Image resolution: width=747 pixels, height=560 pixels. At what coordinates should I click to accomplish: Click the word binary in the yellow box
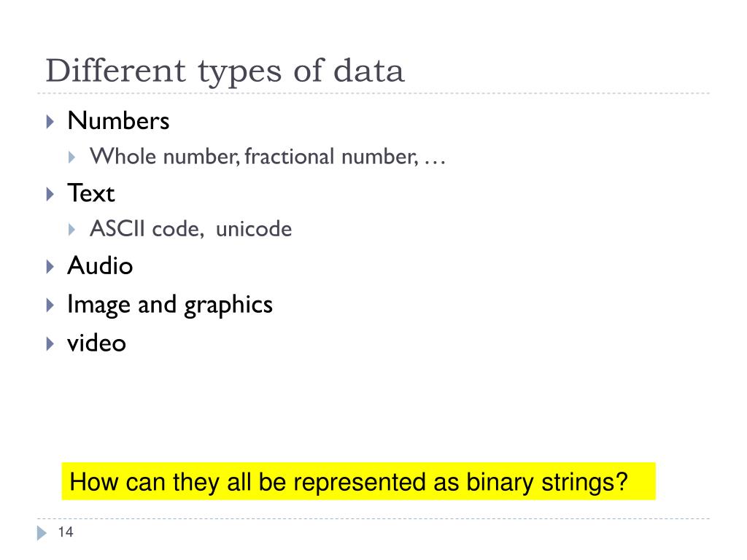pyautogui.click(x=500, y=483)
